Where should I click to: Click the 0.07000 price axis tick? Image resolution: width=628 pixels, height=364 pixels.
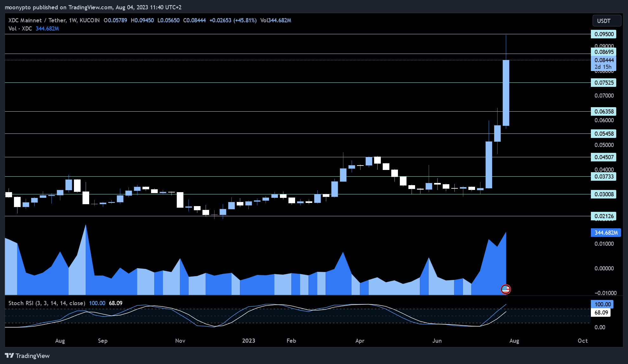tap(604, 96)
